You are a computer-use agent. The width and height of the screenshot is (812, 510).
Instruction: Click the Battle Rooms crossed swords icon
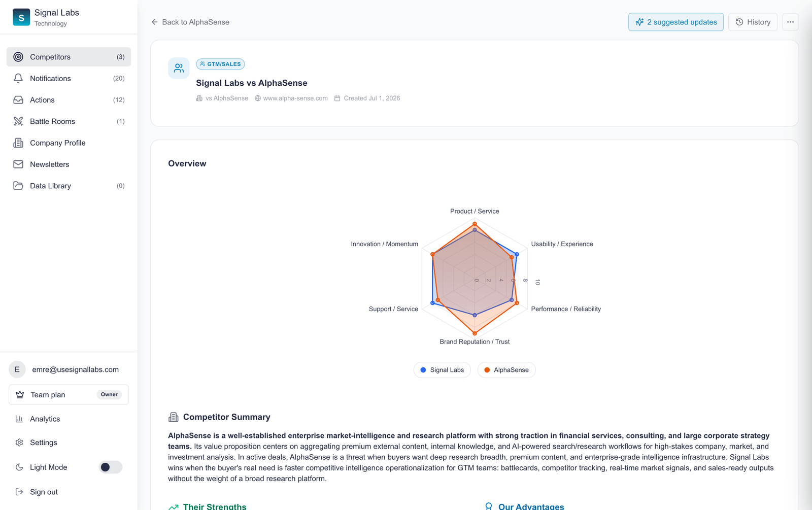click(x=18, y=121)
